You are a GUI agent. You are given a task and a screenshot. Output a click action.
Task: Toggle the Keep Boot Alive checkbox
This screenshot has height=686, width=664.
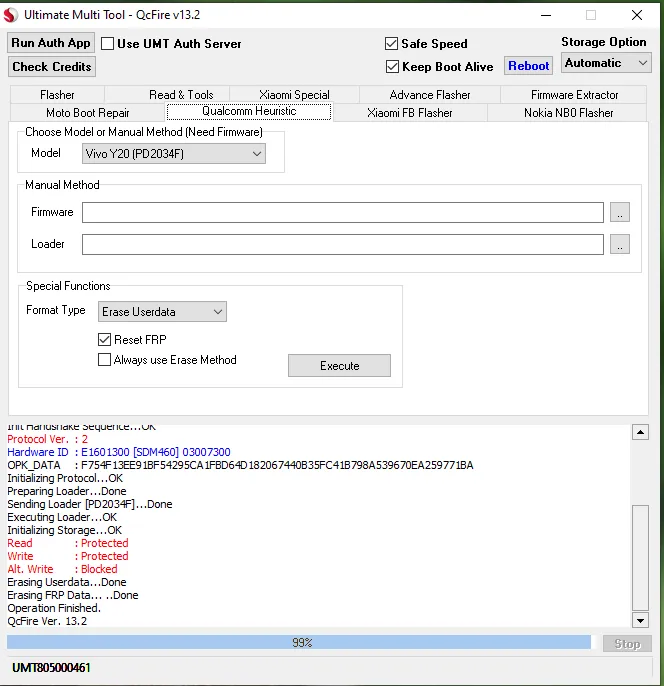click(x=392, y=67)
